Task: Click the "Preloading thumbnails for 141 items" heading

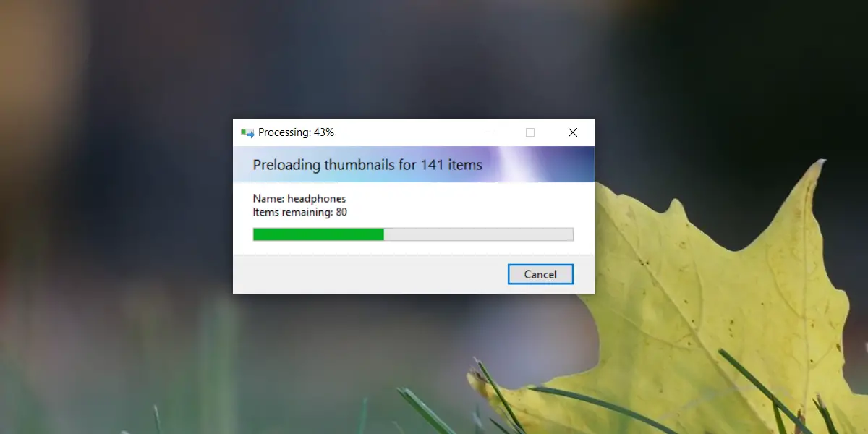Action: (x=367, y=165)
